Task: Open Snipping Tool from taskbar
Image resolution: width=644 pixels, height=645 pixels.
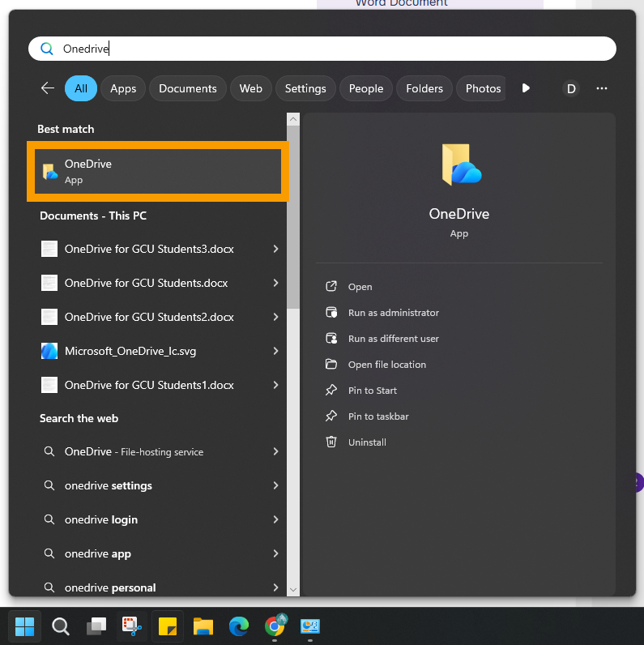Action: 131,626
